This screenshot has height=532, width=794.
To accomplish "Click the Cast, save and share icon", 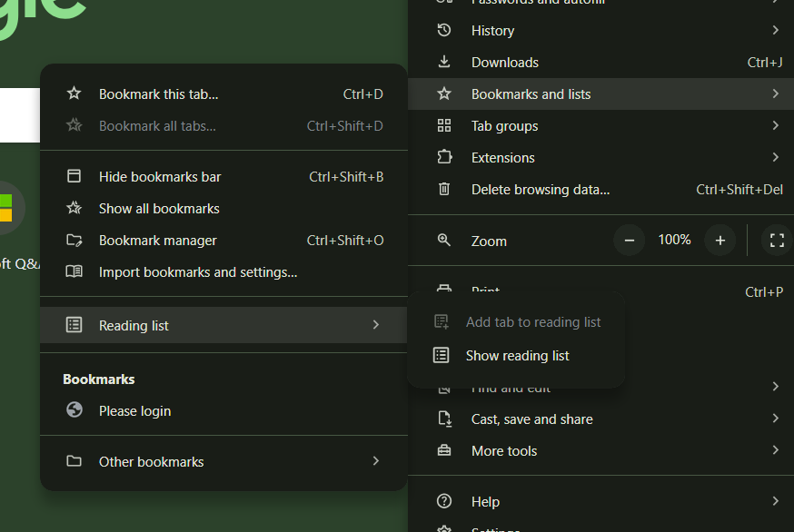I will pos(444,419).
